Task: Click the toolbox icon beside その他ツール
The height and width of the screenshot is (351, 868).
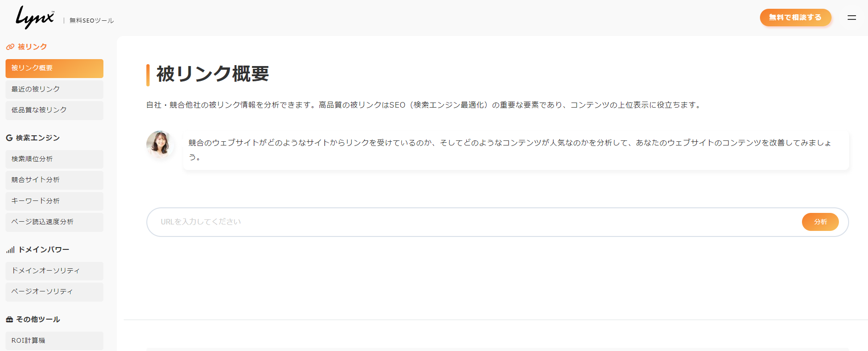Action: tap(9, 320)
